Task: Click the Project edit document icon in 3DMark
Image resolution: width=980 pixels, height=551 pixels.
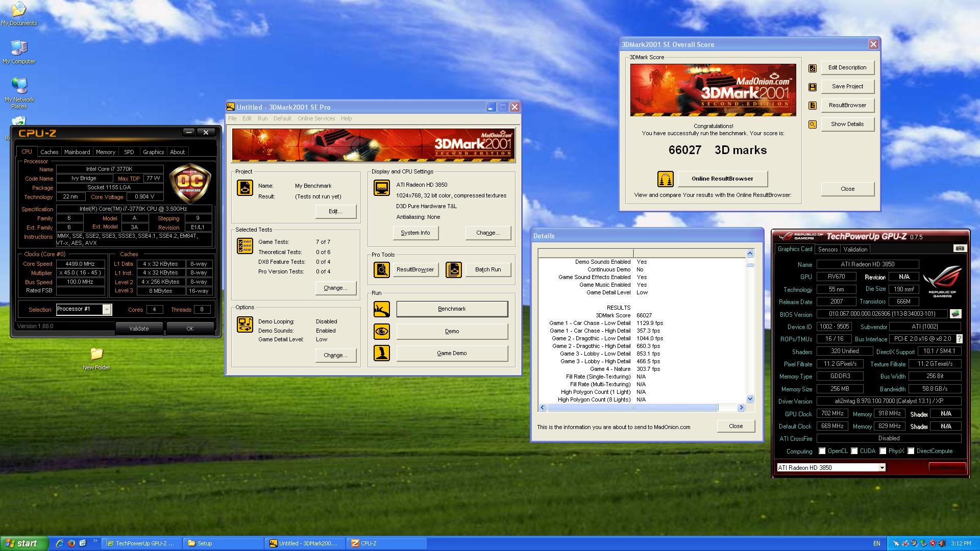Action: 244,188
